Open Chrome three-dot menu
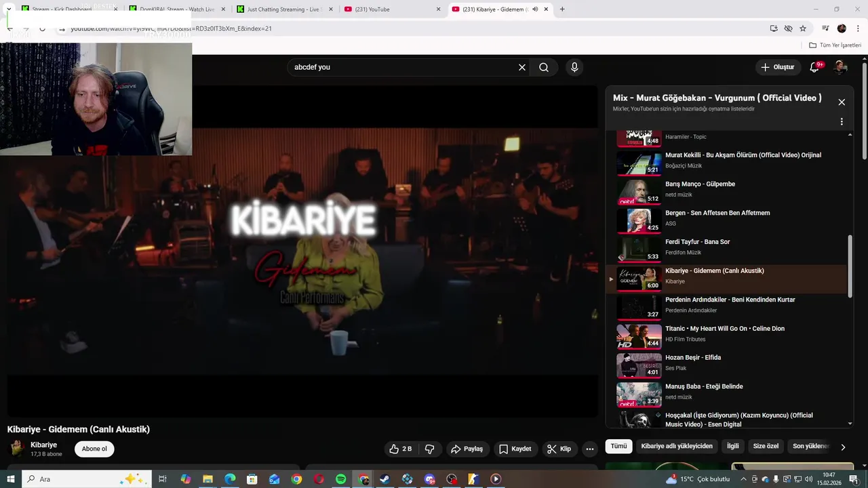The height and width of the screenshot is (488, 868). tap(858, 28)
